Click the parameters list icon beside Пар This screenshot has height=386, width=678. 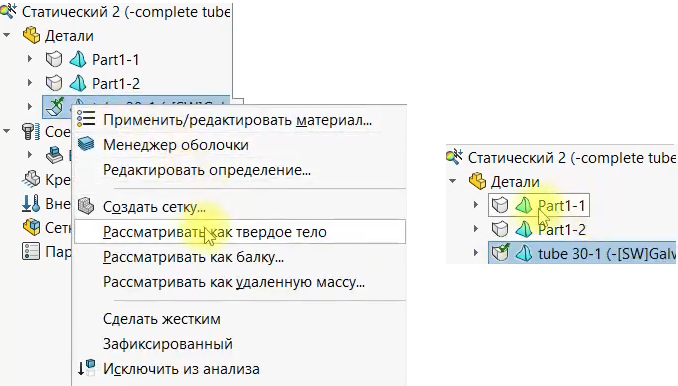click(x=31, y=251)
